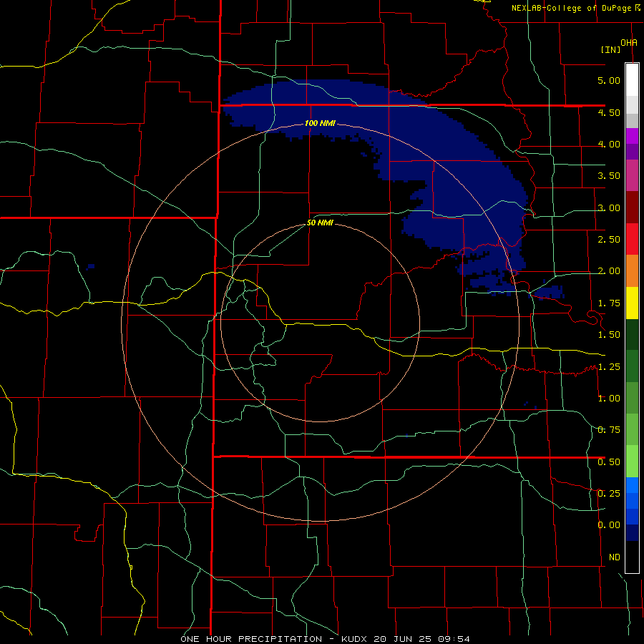Click the yellow 1.75 legend swatch
Screen dimensions: 644x644
click(632, 303)
